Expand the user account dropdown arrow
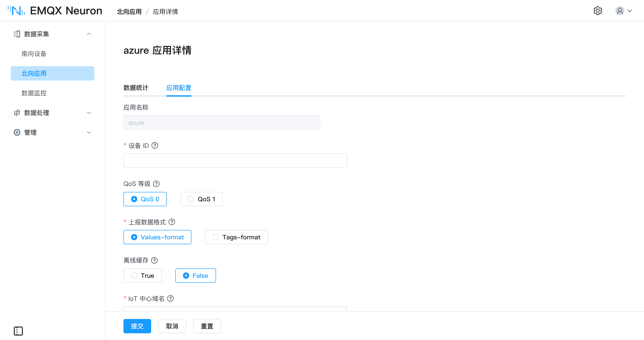The height and width of the screenshot is (340, 644). pos(630,11)
